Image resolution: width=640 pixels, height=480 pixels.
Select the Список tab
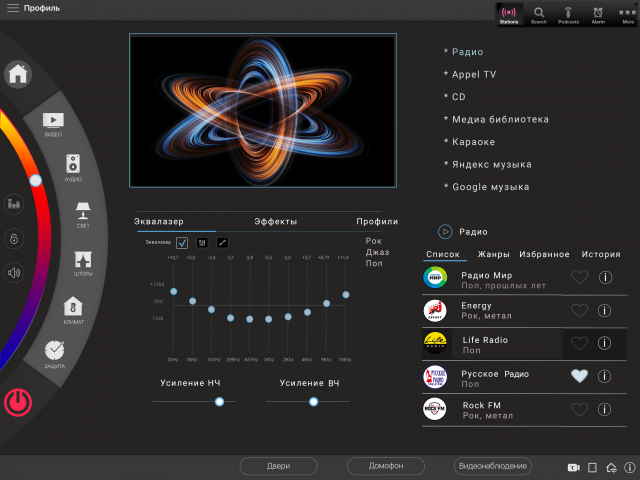[443, 254]
